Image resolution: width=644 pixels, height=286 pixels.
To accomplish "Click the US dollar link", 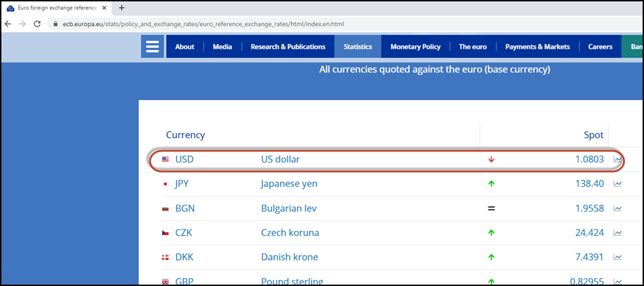I will pos(281,159).
